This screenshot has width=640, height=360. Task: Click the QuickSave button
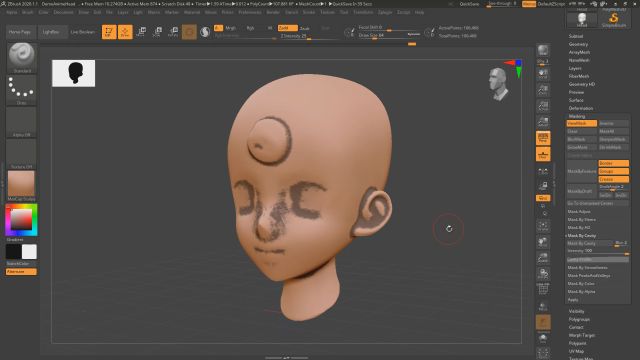tap(469, 4)
